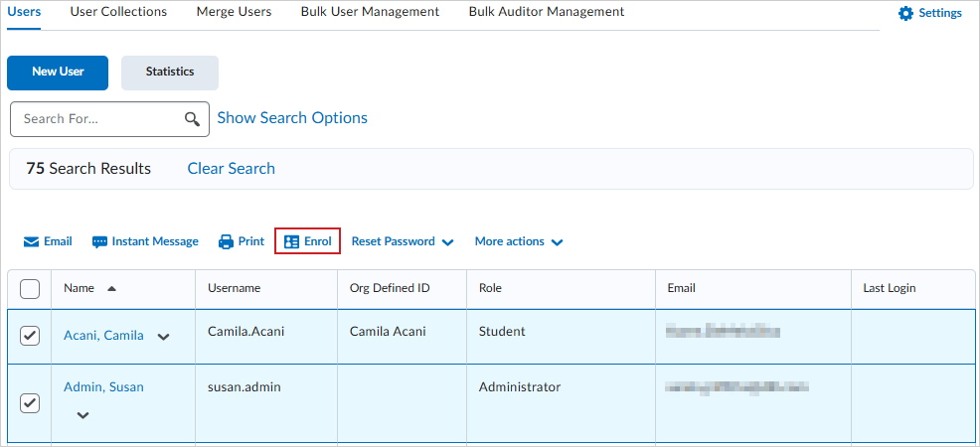This screenshot has height=447, width=980.
Task: Click the Instant Message action label
Action: pyautogui.click(x=155, y=241)
